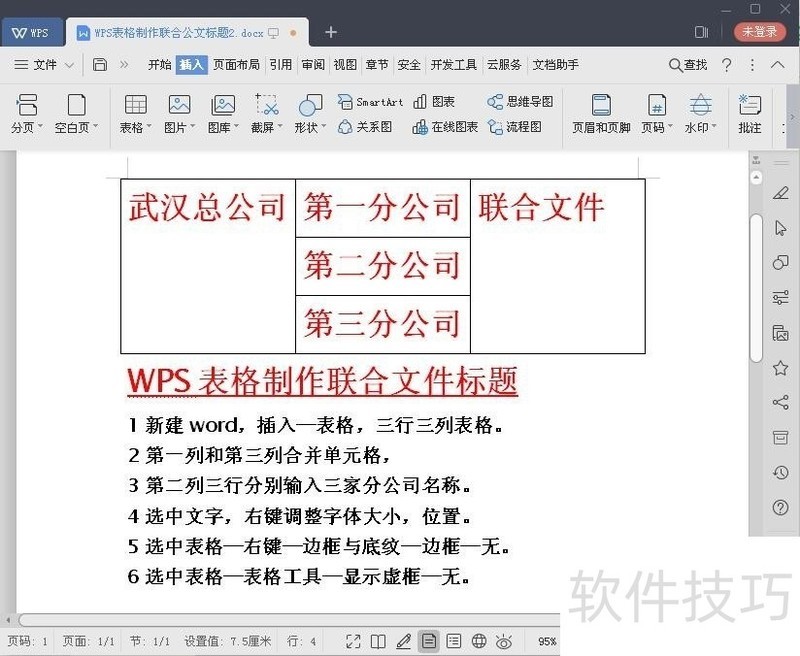The width and height of the screenshot is (800, 656).
Task: Switch to page layout view in status bar
Action: (x=429, y=641)
